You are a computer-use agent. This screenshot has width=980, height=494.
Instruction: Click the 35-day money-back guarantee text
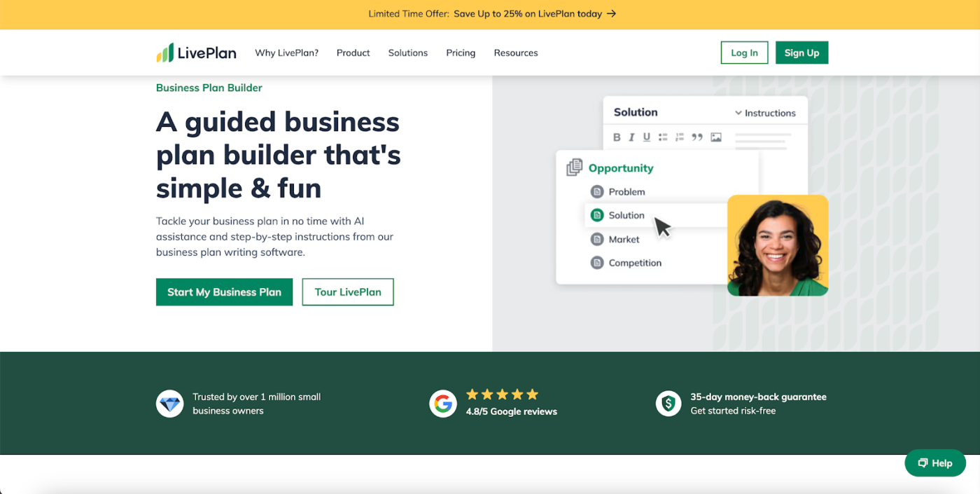tap(758, 397)
